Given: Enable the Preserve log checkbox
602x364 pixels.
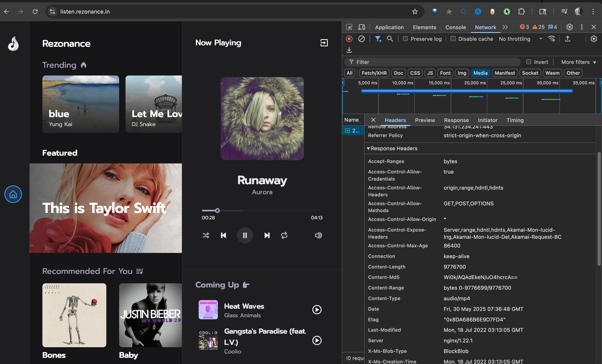Looking at the screenshot, I should click(405, 39).
